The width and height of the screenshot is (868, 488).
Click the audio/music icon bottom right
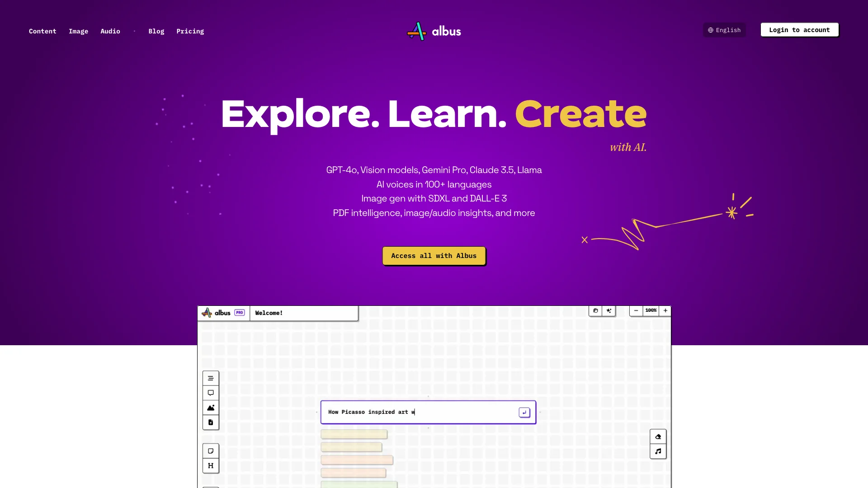click(x=658, y=451)
